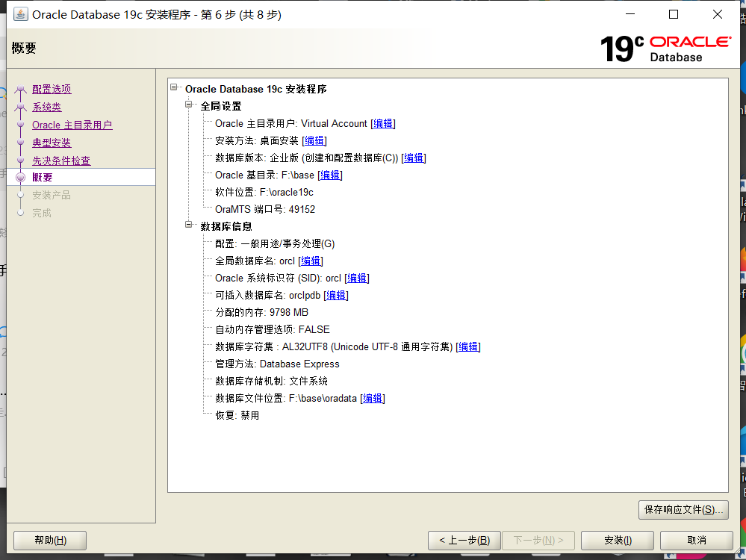This screenshot has height=560, width=746.
Task: Collapse the Oracle Database 19c 安装程序 root node
Action: (x=174, y=87)
